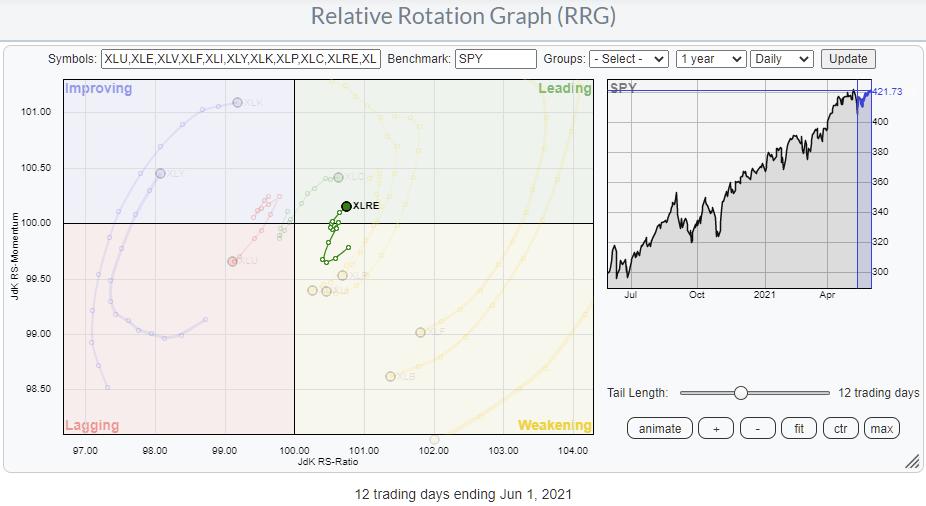Click the Tail Length slider handle
This screenshot has height=506, width=926.
pos(741,393)
